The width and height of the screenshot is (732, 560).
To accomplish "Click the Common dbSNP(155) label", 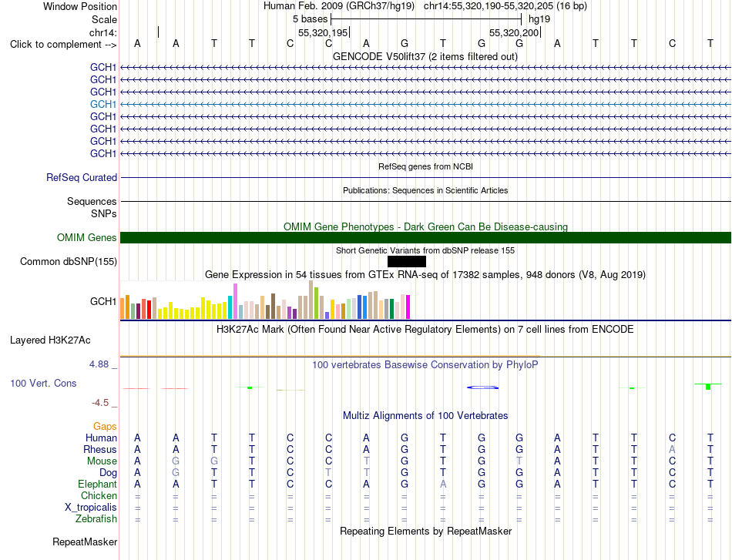I will pyautogui.click(x=69, y=261).
